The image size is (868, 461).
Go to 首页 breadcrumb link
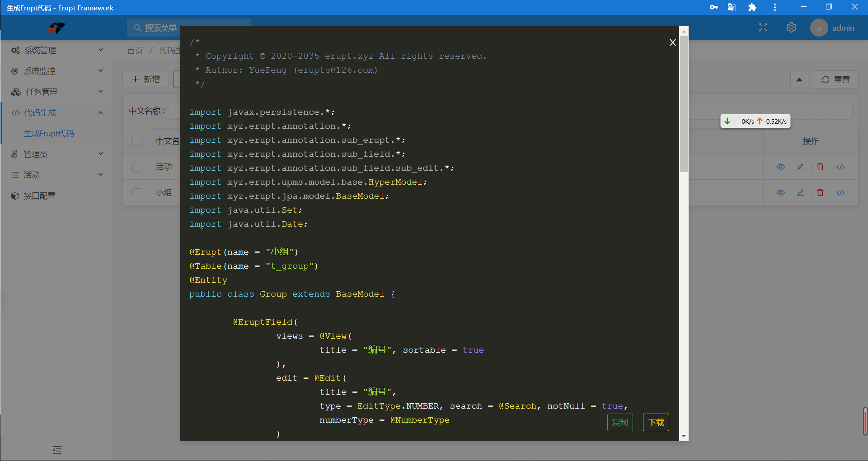click(x=135, y=50)
